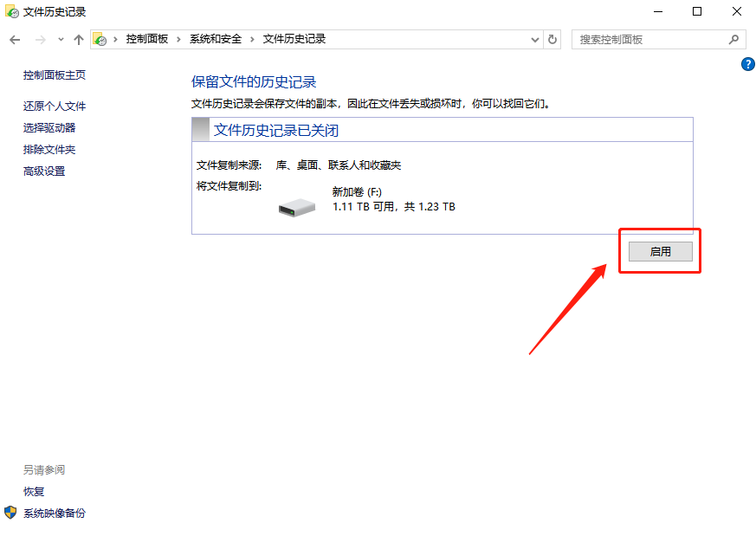This screenshot has height=536, width=756.
Task: Select 系统和安全 in the breadcrumb
Action: (216, 39)
